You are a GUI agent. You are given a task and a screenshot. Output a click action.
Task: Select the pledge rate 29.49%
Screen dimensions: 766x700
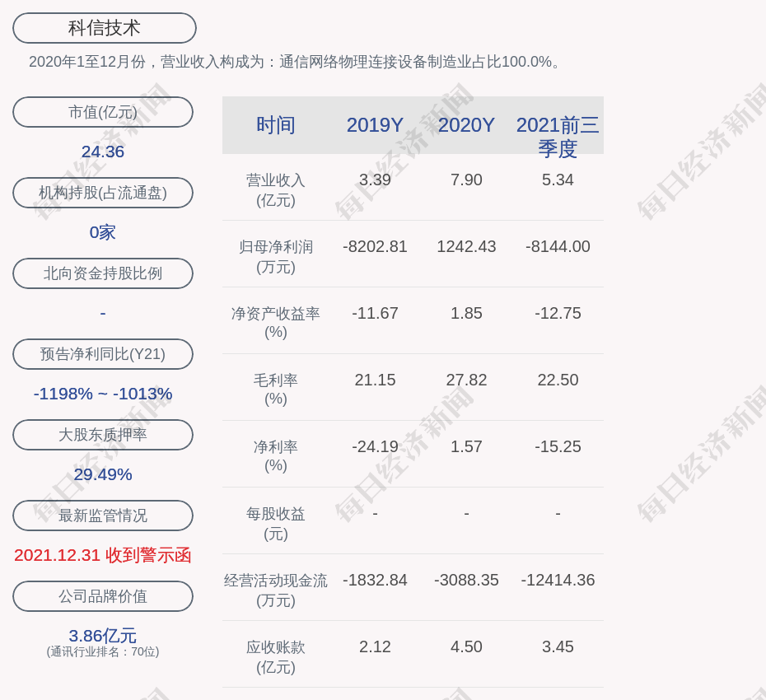(x=103, y=474)
